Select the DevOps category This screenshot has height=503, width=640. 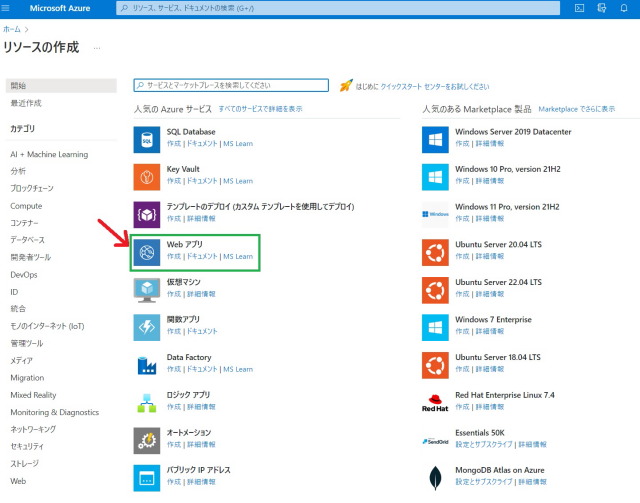(x=24, y=275)
